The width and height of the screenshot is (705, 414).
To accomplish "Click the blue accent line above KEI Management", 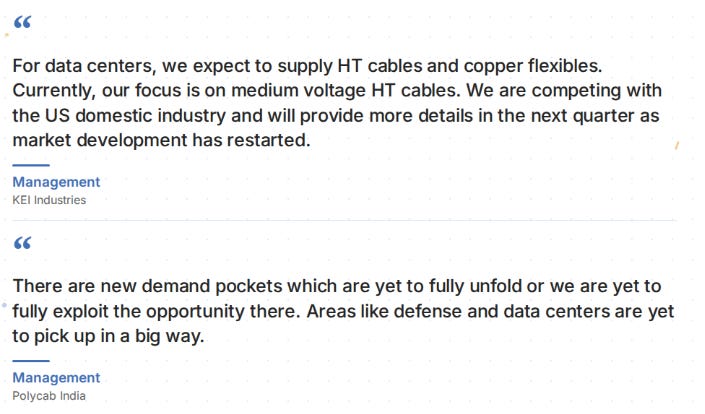I will tap(31, 165).
